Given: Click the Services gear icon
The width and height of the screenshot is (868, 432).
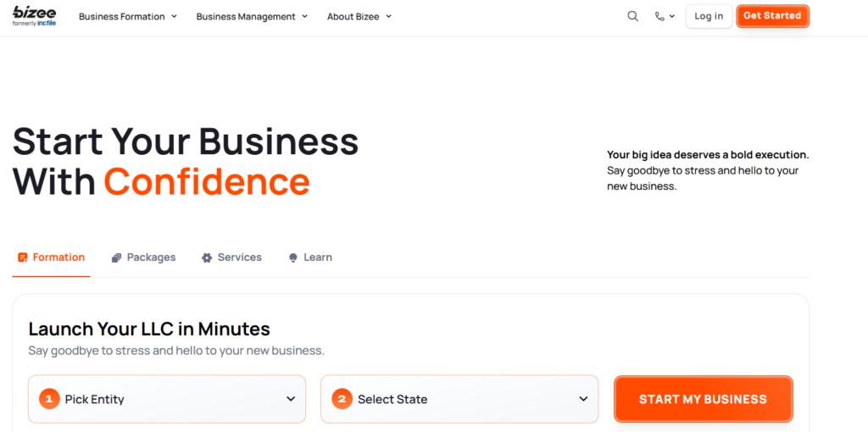Looking at the screenshot, I should [207, 258].
